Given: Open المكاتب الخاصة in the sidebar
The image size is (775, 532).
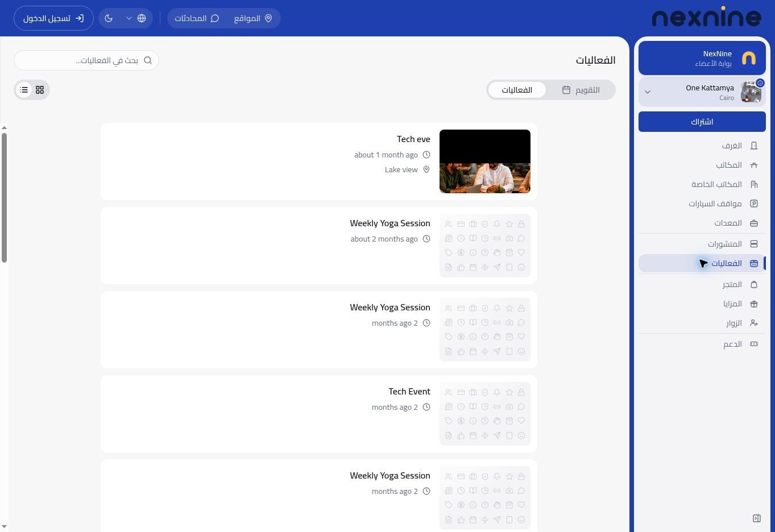Looking at the screenshot, I should click(702, 184).
